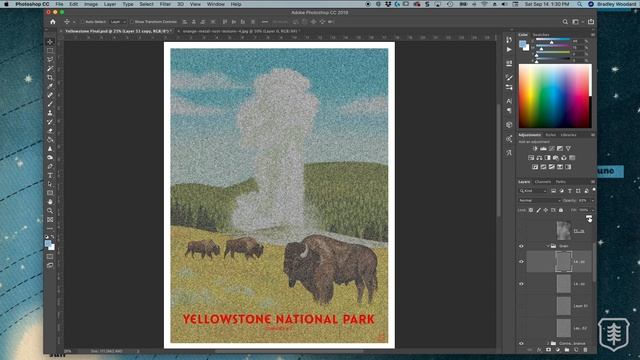The width and height of the screenshot is (640, 360).
Task: Open the Actions panel play icon
Action: pyautogui.click(x=509, y=49)
